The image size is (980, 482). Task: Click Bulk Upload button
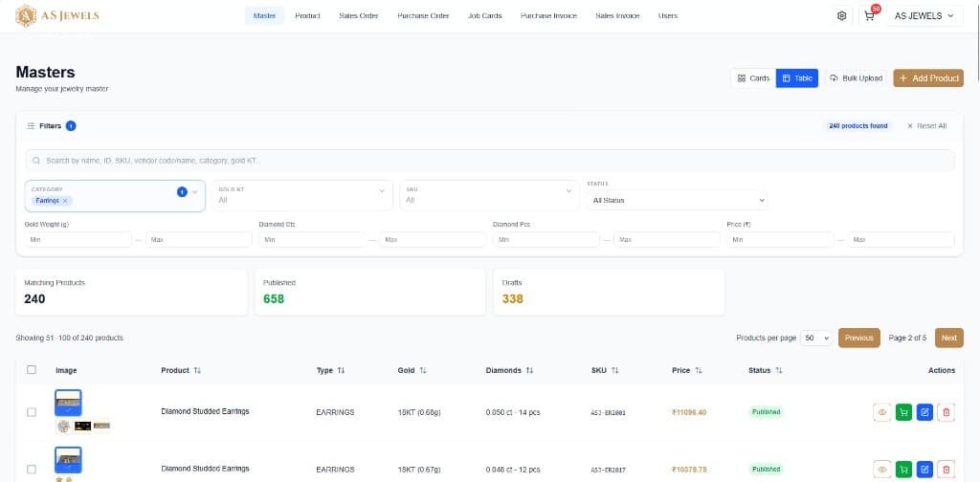point(856,78)
